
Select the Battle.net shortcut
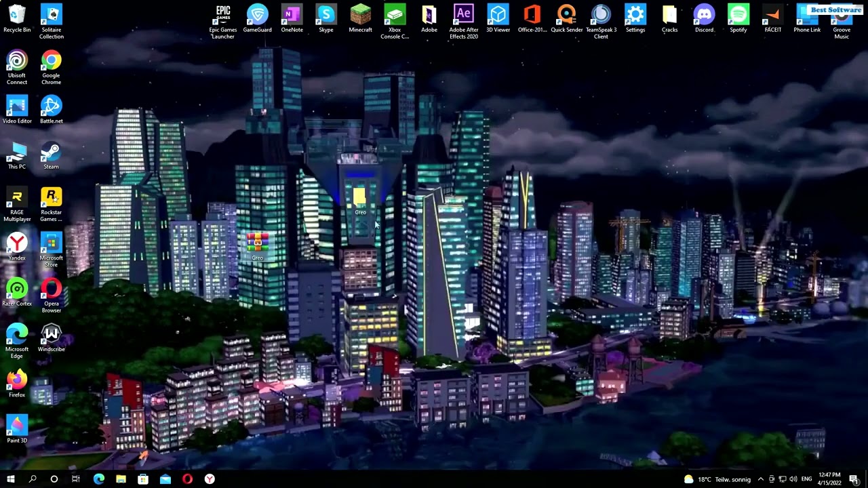pyautogui.click(x=52, y=110)
